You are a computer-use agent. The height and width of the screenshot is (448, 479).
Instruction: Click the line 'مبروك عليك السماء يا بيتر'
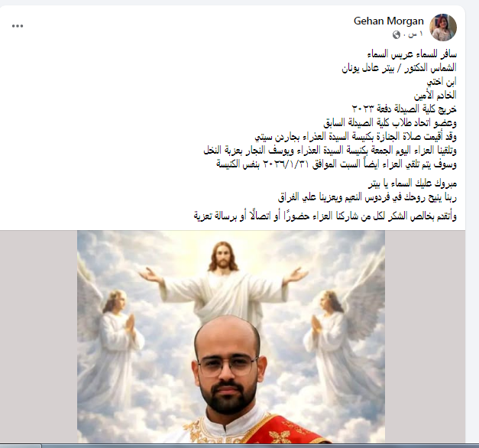click(413, 183)
